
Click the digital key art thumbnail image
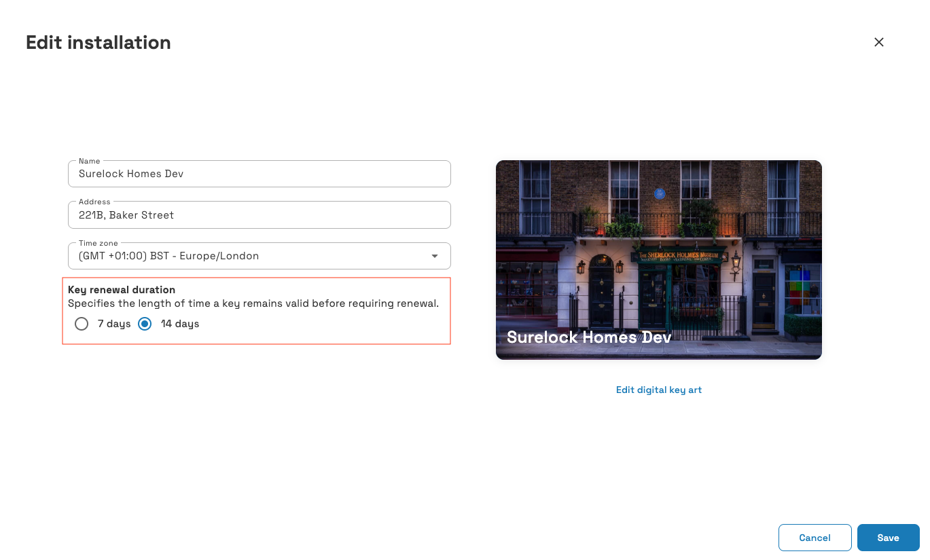(x=659, y=260)
